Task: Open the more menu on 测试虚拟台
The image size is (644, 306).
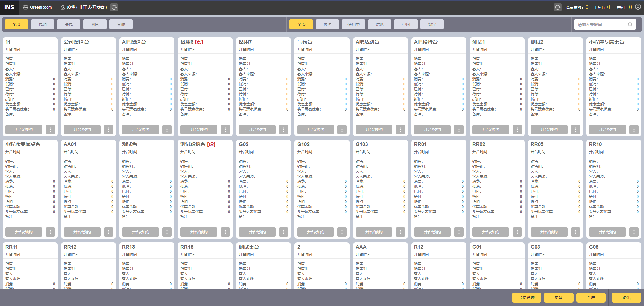Action: click(225, 232)
